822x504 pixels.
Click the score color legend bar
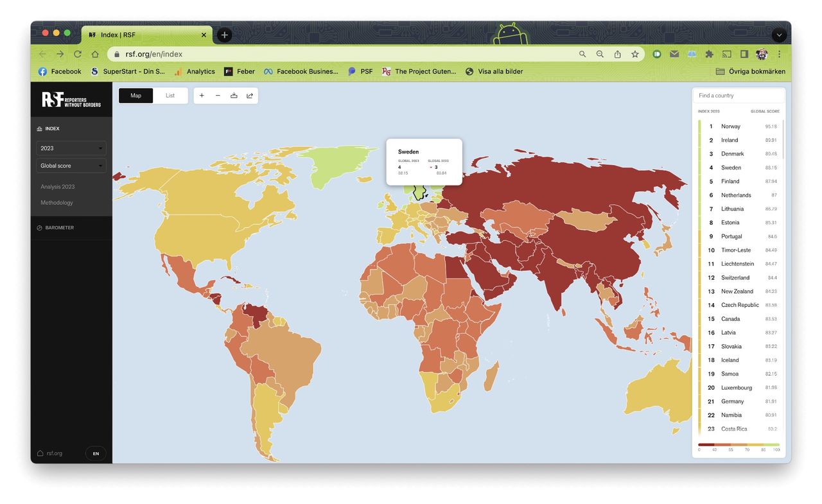click(x=739, y=444)
